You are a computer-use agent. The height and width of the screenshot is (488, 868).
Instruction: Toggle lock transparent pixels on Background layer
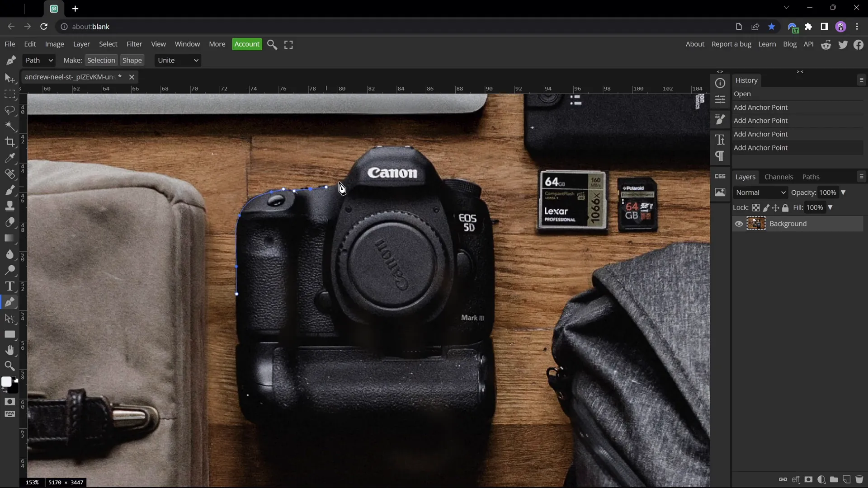[x=756, y=207]
